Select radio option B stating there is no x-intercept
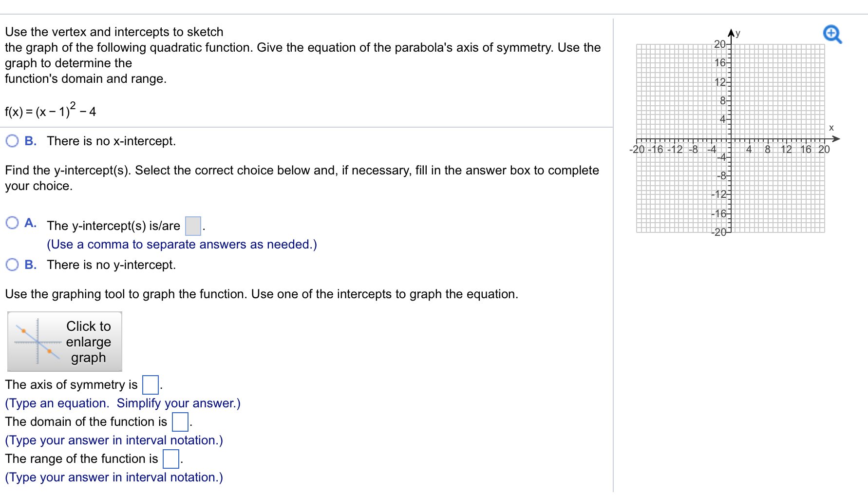The image size is (868, 497). pos(12,141)
